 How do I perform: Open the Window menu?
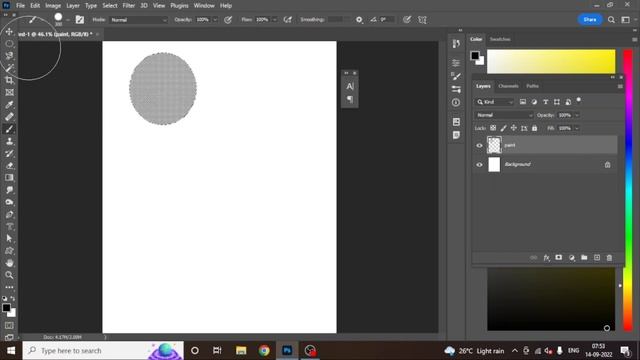tap(204, 6)
